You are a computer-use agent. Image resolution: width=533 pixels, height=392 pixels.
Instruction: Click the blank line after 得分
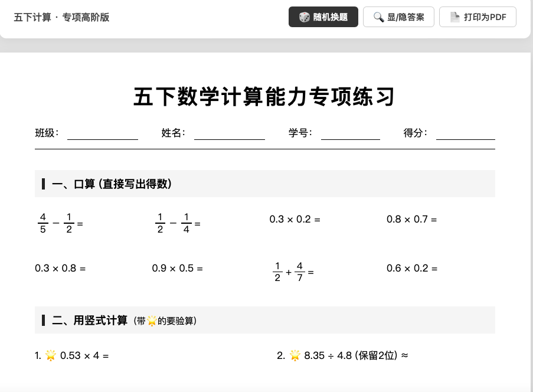coord(465,133)
